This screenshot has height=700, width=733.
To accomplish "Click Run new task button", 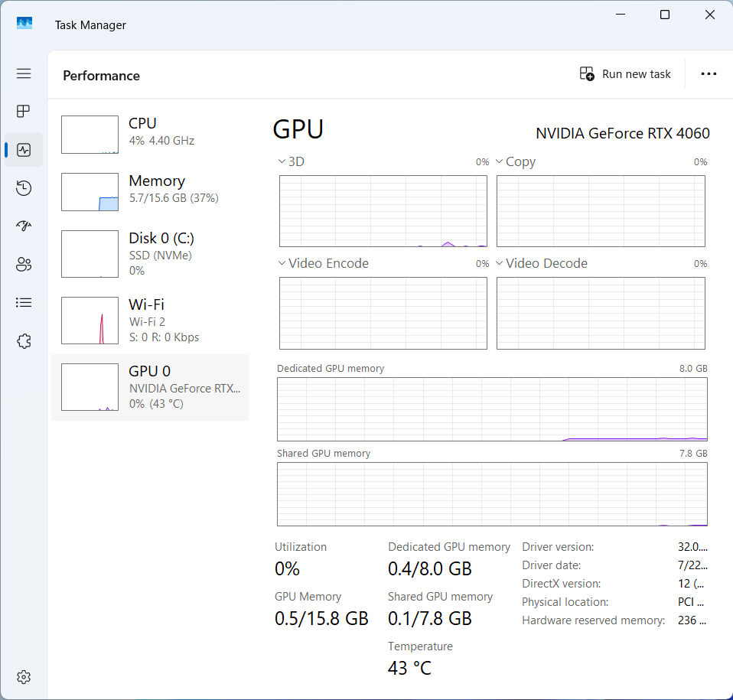I will click(x=625, y=74).
